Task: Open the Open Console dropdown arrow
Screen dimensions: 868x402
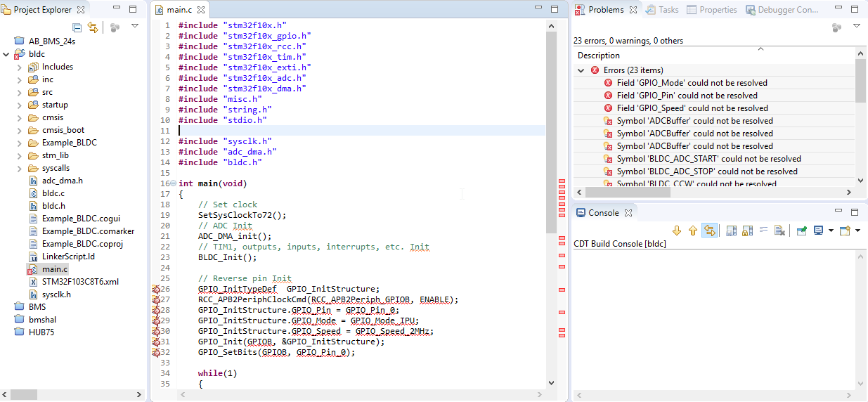Action: pos(857,231)
